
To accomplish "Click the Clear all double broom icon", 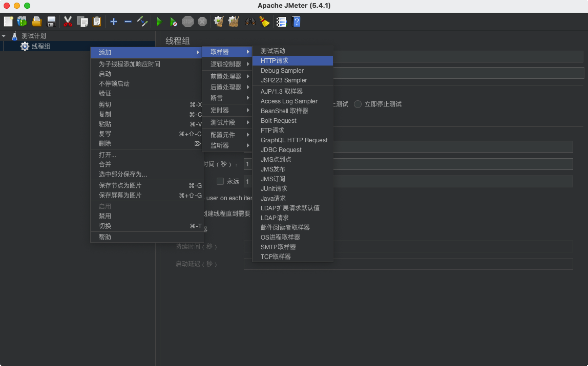I will [233, 22].
